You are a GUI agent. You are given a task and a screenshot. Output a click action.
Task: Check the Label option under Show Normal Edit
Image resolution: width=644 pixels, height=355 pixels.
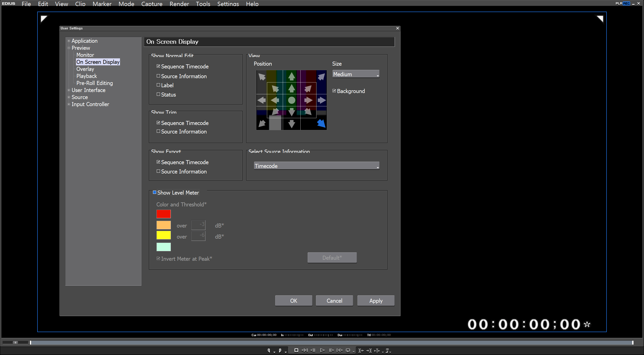[x=158, y=85]
